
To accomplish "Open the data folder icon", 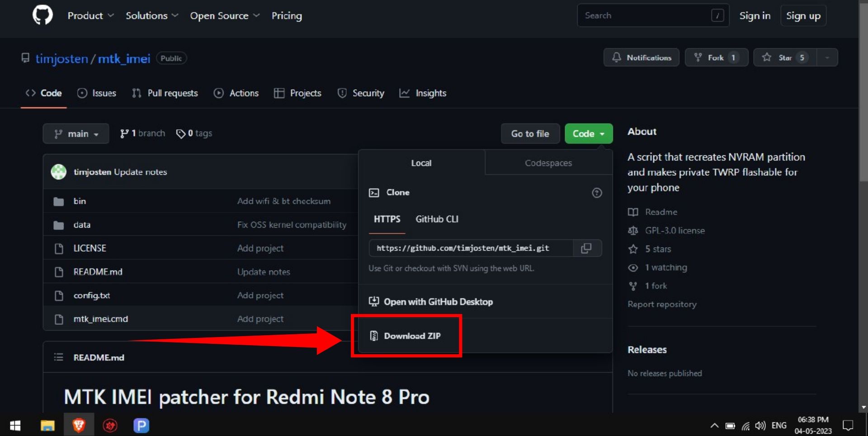I will (59, 225).
